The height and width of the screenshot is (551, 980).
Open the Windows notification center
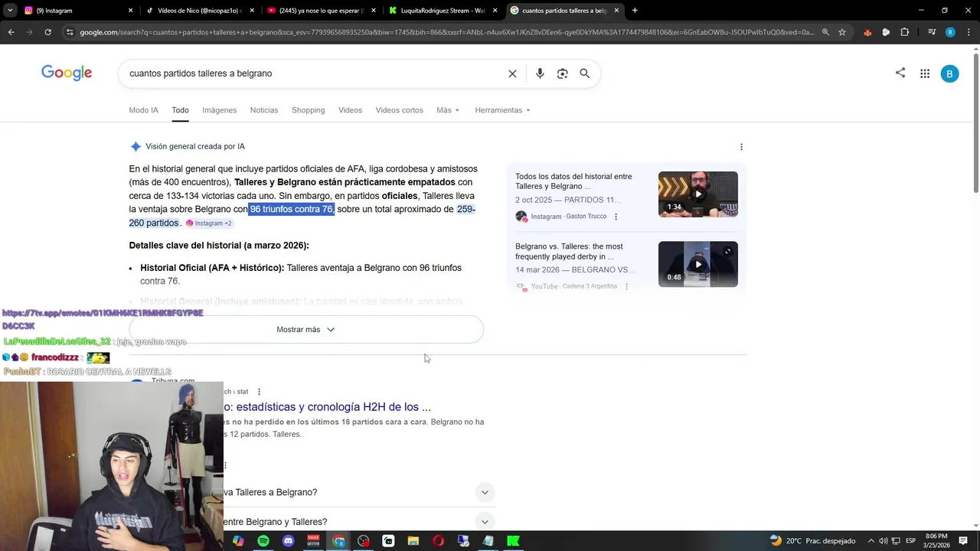(963, 541)
